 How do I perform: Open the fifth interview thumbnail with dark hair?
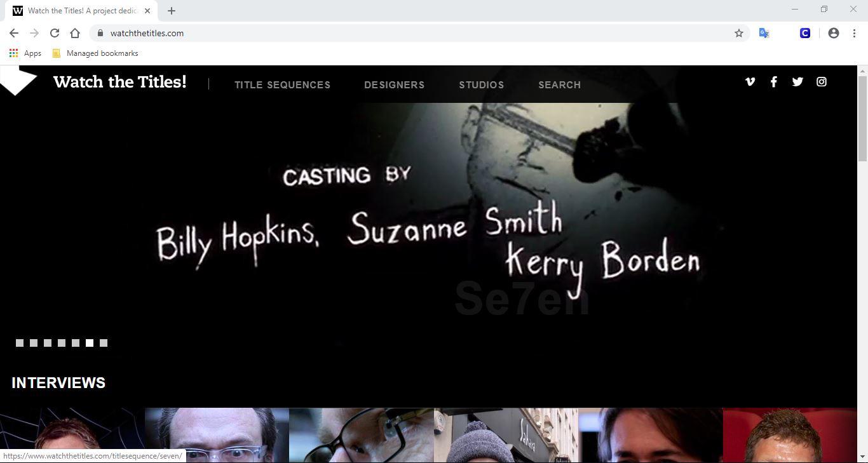tap(651, 435)
